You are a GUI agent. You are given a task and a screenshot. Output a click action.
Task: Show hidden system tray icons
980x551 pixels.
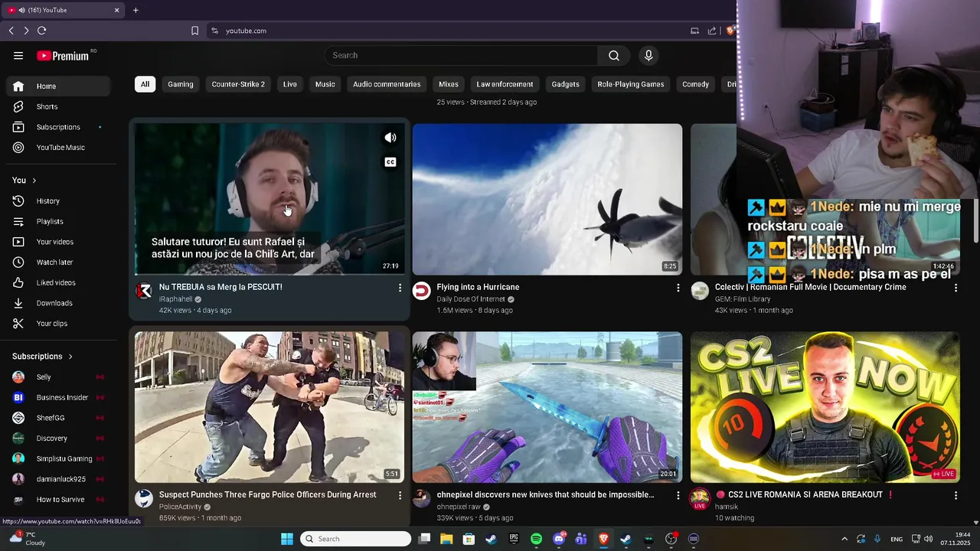pyautogui.click(x=844, y=539)
